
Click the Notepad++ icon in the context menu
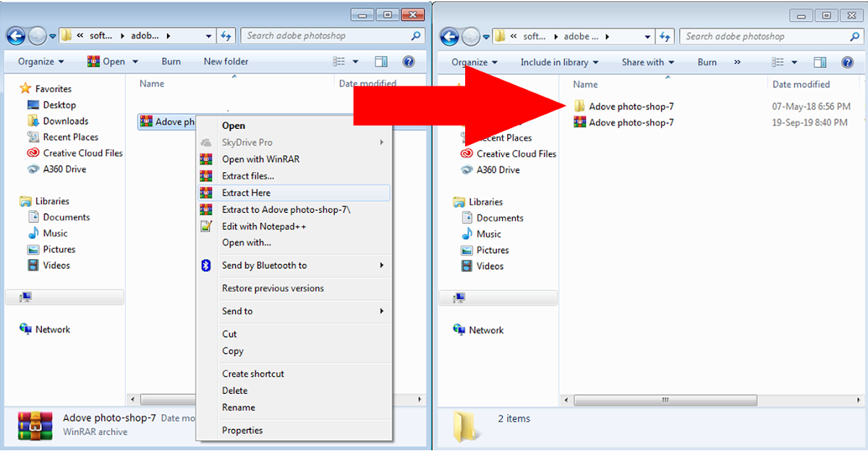(206, 227)
